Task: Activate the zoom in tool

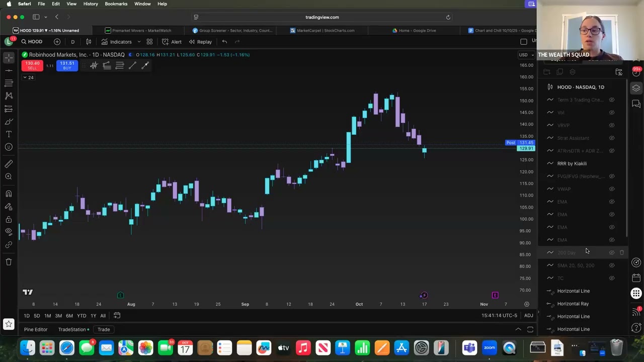Action: (x=9, y=176)
